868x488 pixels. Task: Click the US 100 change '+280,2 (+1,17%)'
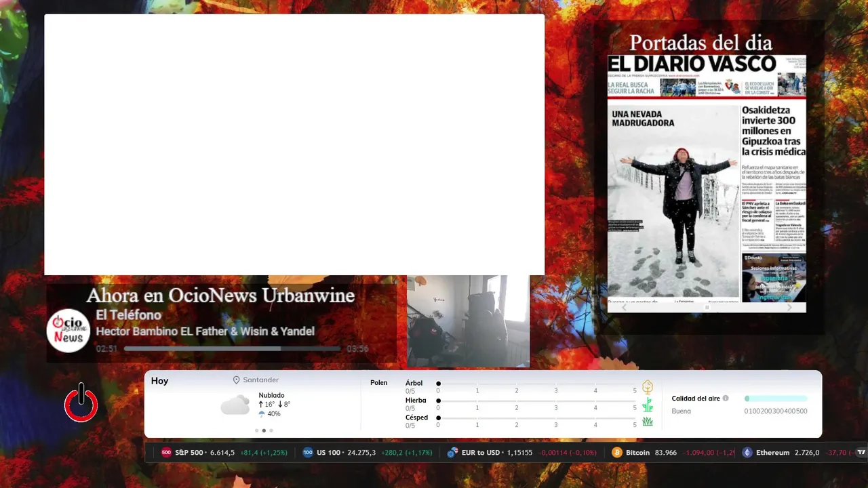(x=407, y=453)
